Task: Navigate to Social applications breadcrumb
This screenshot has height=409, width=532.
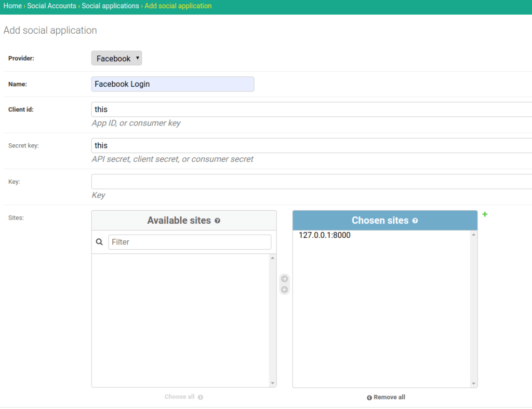Action: click(x=110, y=6)
